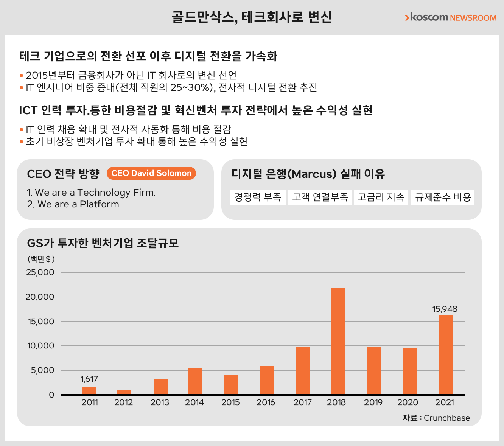Image resolution: width=504 pixels, height=446 pixels.
Task: Click the unit label (백만$)
Action: pos(41,259)
